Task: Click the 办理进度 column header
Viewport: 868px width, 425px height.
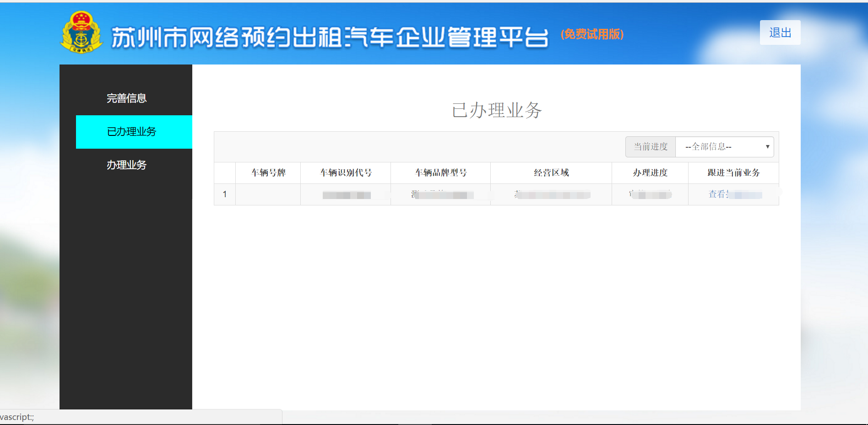Action: [650, 173]
